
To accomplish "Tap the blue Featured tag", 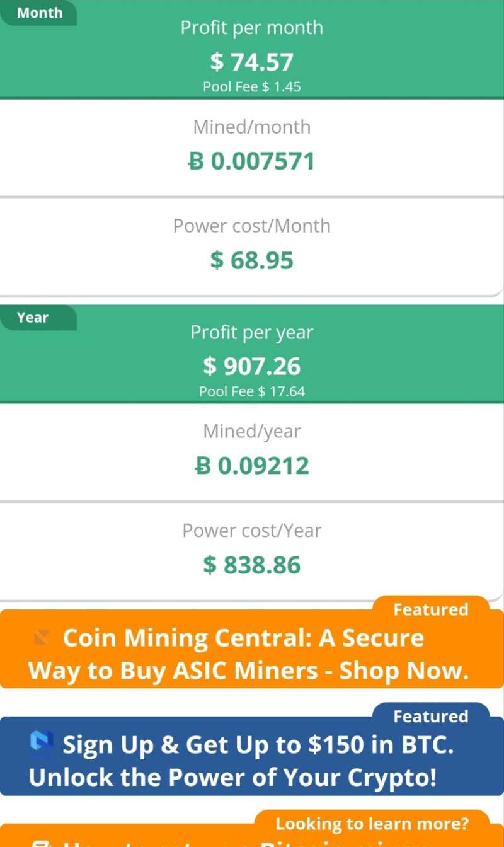I will pyautogui.click(x=430, y=717).
